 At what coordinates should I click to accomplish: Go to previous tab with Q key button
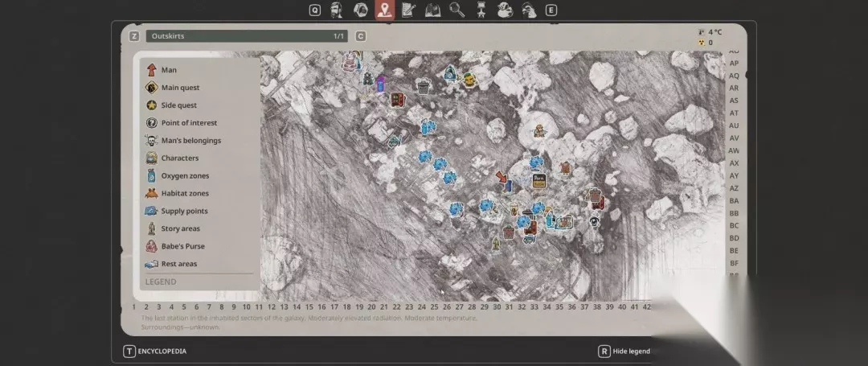(x=314, y=10)
